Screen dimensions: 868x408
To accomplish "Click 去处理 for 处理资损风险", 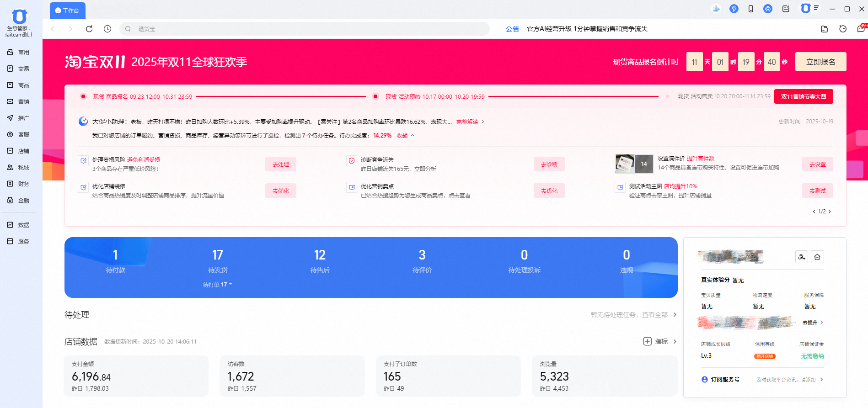I will pos(280,164).
